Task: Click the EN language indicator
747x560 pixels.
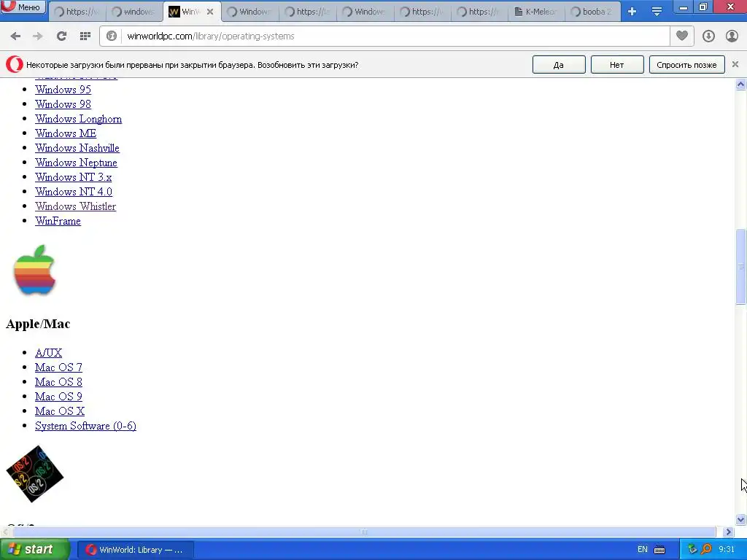Action: point(642,550)
